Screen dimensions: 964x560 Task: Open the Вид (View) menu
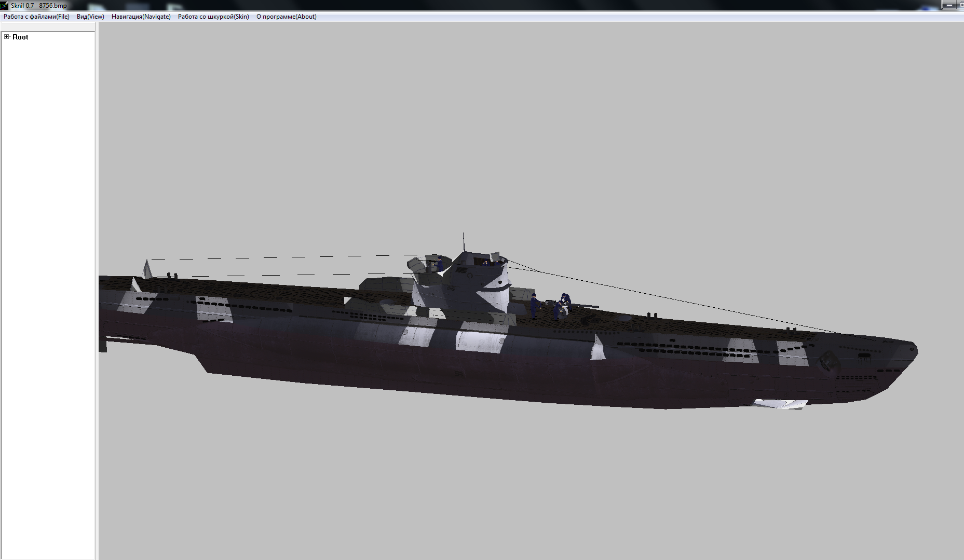pyautogui.click(x=90, y=17)
